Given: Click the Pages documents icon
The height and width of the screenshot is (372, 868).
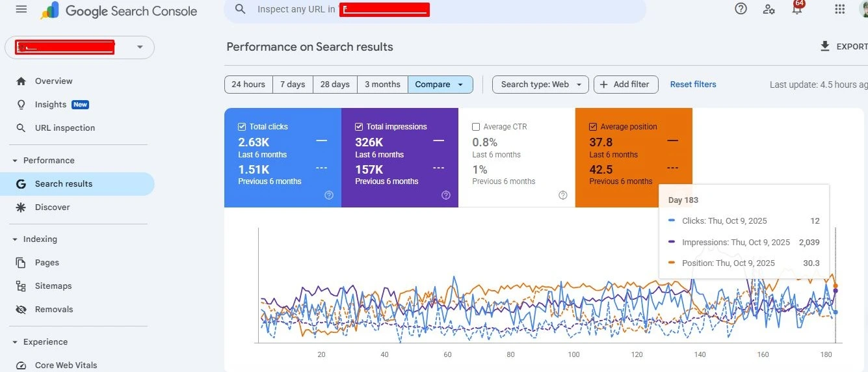Looking at the screenshot, I should pos(21,263).
